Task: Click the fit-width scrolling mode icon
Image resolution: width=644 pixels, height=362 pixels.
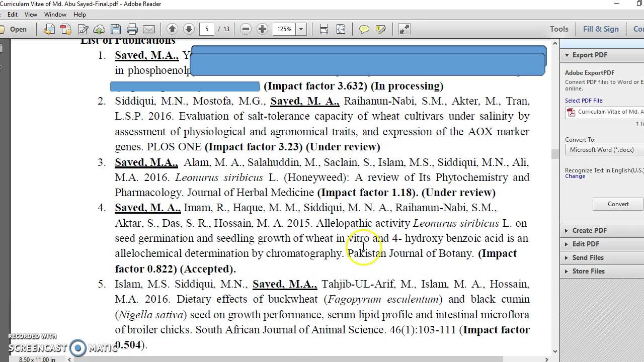Action: point(324,29)
